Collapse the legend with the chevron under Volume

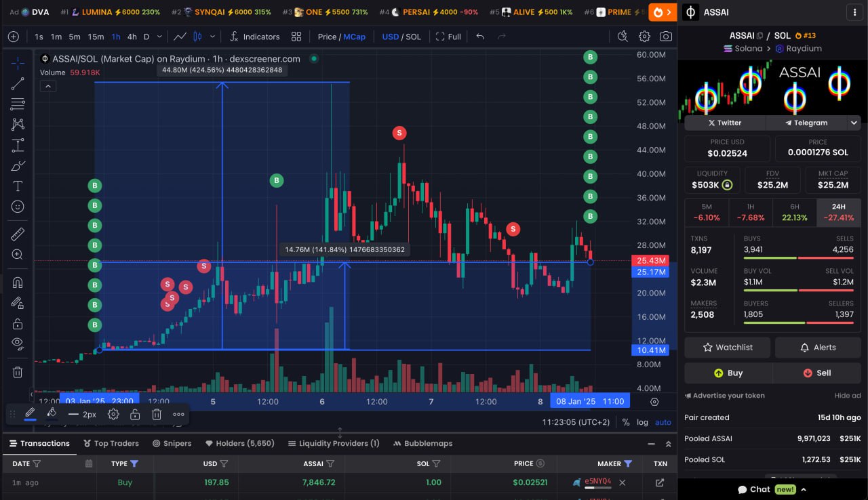(x=47, y=86)
